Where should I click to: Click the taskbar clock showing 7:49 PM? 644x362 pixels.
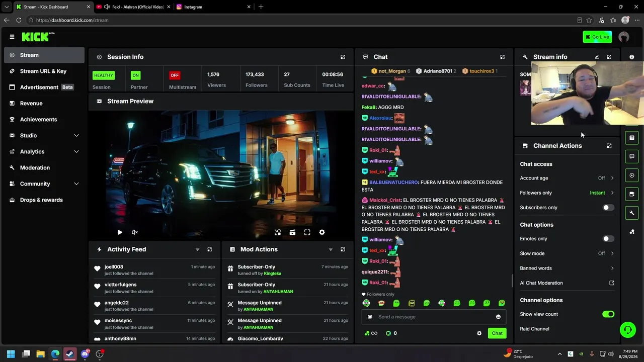630,354
